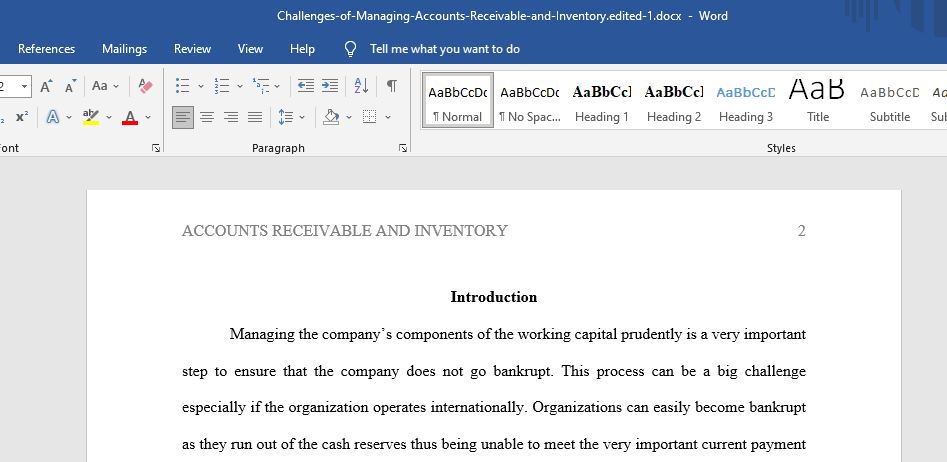Apply the Heading 3 style
This screenshot has height=462, width=947.
tap(745, 101)
